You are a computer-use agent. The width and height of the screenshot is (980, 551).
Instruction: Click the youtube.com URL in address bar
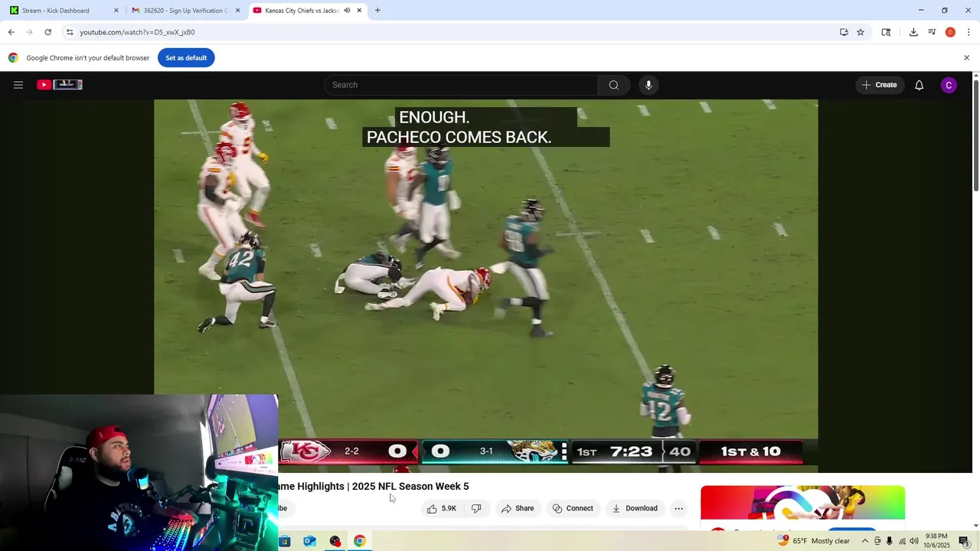tap(137, 32)
